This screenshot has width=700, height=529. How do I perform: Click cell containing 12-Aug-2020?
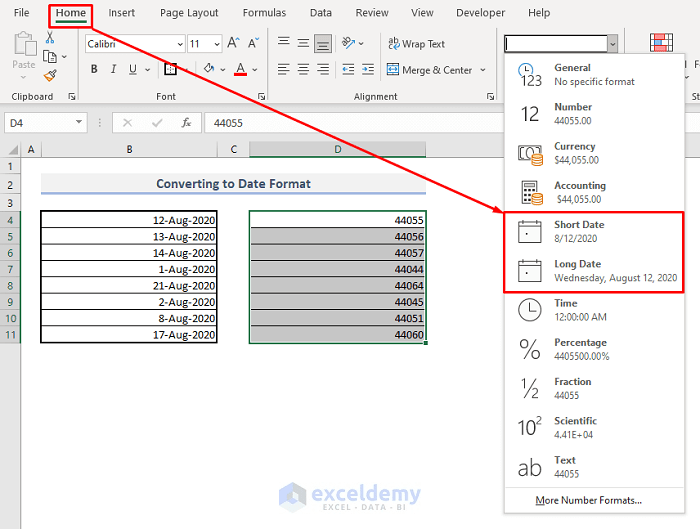(x=129, y=220)
